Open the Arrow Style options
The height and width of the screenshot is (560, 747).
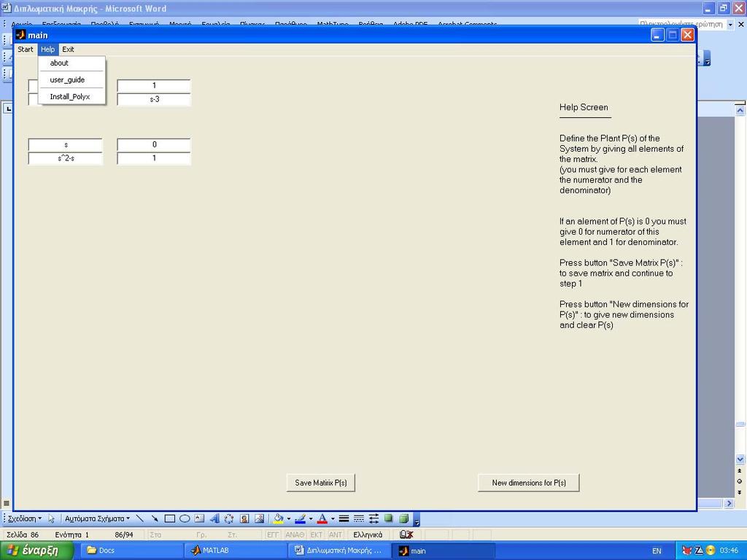(373, 518)
